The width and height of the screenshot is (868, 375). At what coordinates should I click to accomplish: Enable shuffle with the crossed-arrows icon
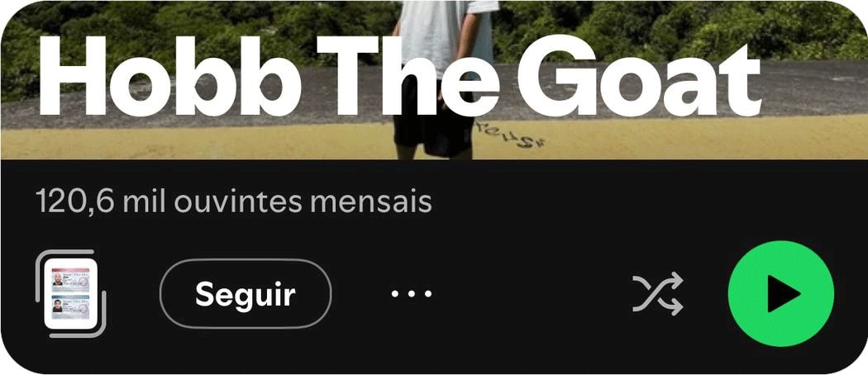point(658,294)
